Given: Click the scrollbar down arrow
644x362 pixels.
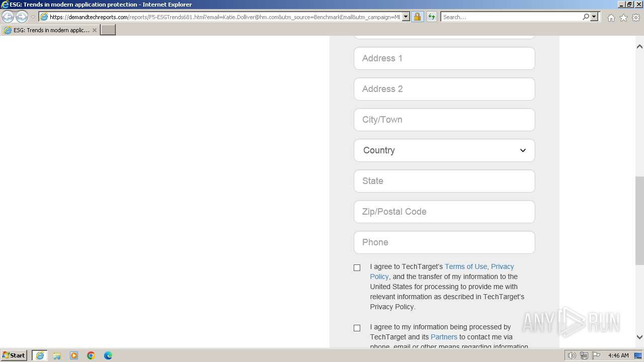Looking at the screenshot, I should [639, 337].
